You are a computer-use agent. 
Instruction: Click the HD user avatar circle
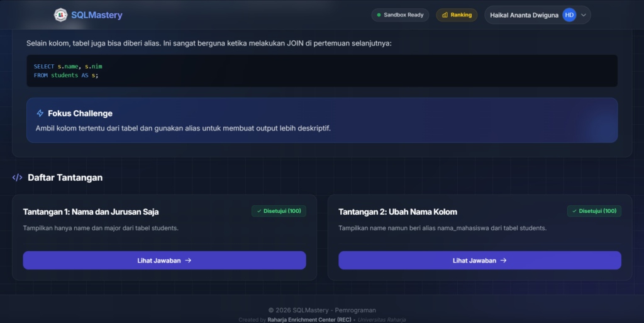click(569, 14)
